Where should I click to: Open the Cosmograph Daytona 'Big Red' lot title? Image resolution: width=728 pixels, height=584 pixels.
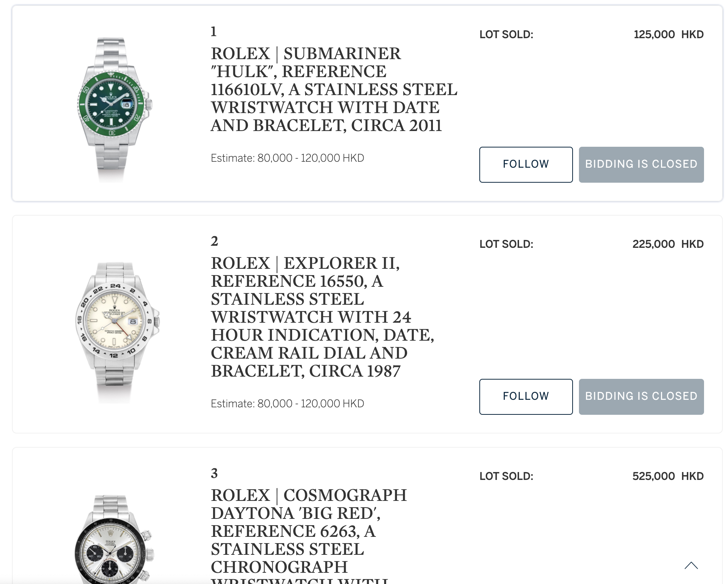pyautogui.click(x=309, y=532)
